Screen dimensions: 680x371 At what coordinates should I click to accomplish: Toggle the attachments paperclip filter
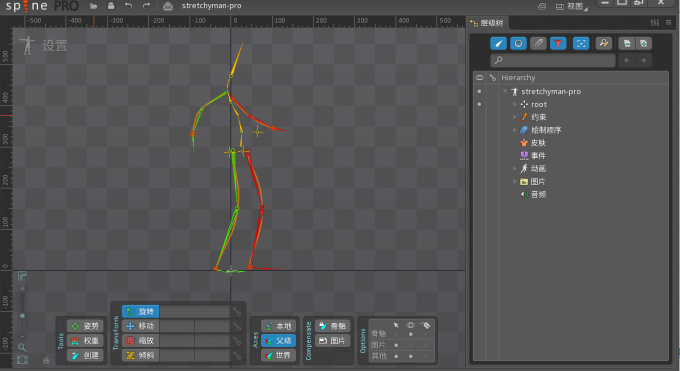click(x=538, y=43)
